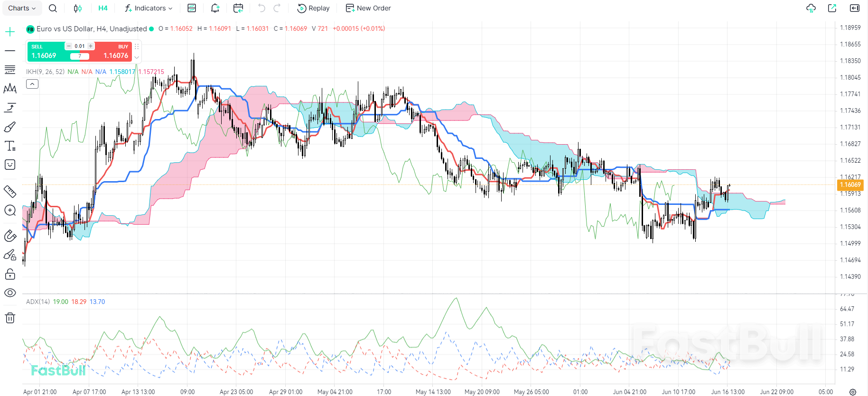Click the green market status dot
This screenshot has width=868, height=396.
[x=151, y=29]
